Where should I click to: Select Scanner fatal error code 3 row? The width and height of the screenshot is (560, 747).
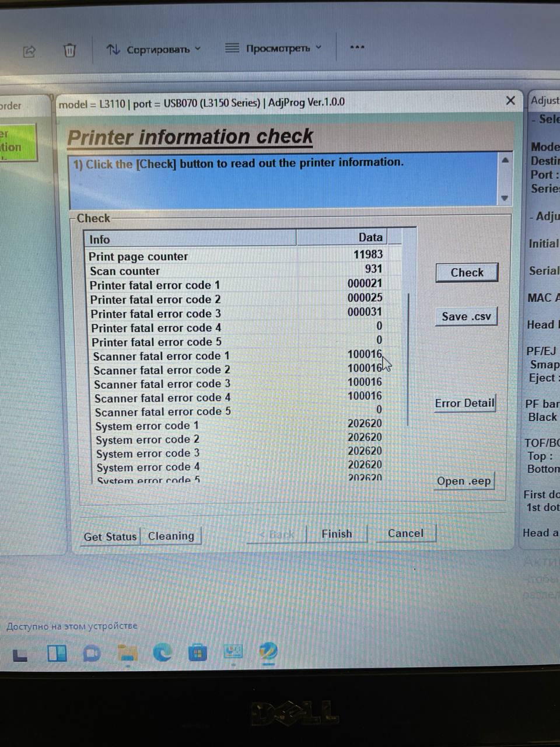tap(247, 383)
